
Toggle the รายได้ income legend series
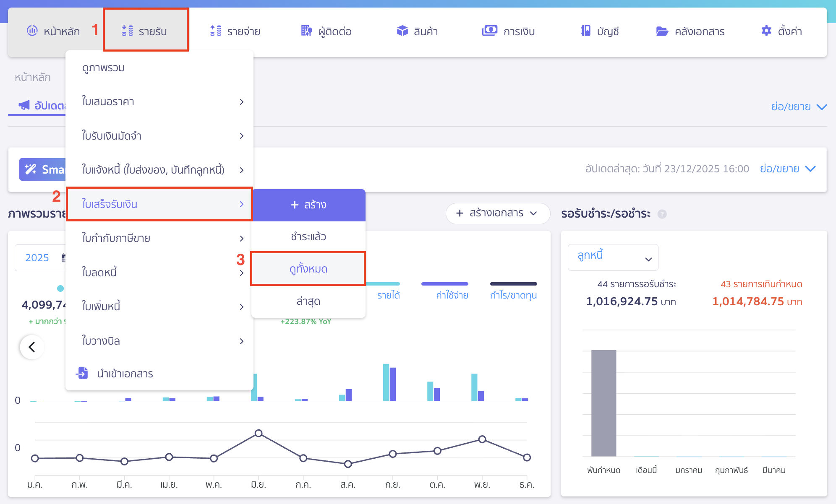tap(388, 295)
